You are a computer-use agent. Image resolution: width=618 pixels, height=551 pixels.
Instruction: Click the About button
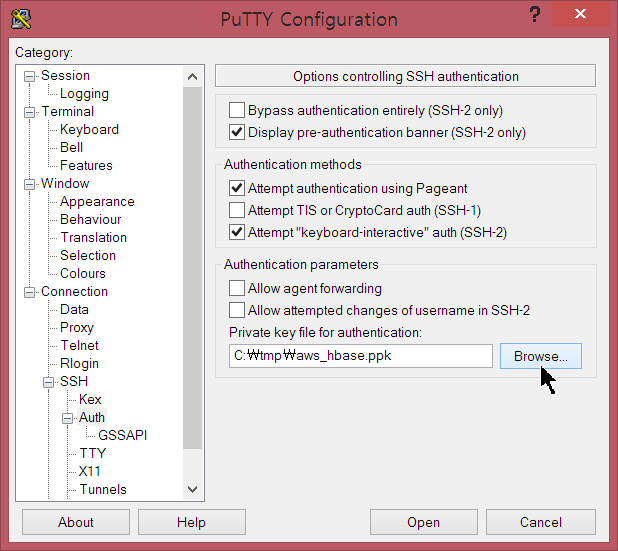(76, 522)
